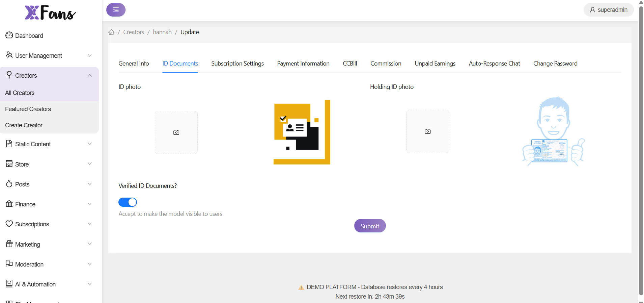Click the home icon in breadcrumb

click(x=111, y=32)
